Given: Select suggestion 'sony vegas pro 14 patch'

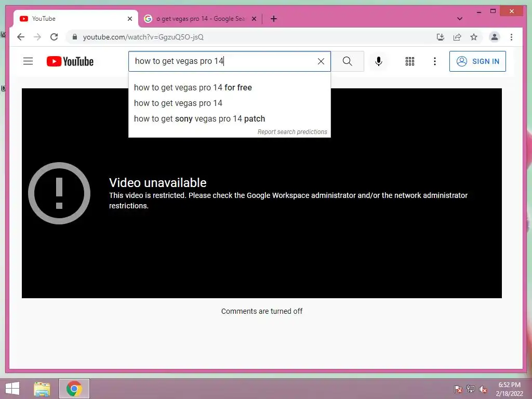Looking at the screenshot, I should [x=229, y=119].
